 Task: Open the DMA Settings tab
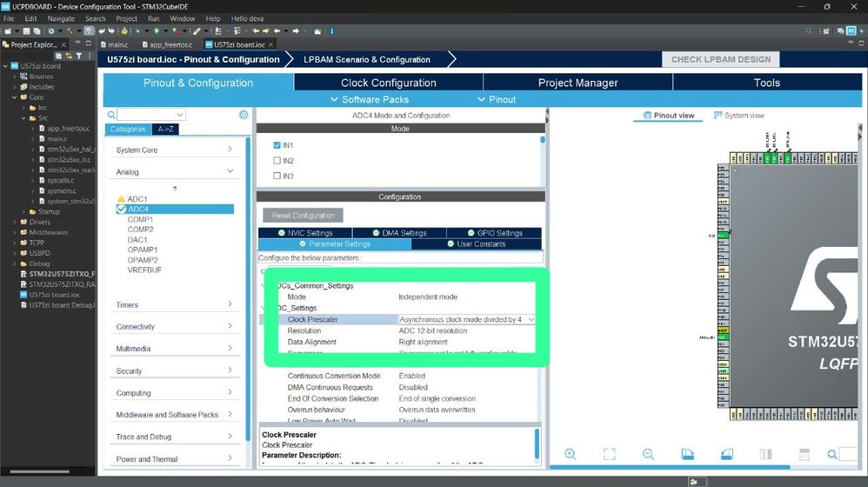399,233
